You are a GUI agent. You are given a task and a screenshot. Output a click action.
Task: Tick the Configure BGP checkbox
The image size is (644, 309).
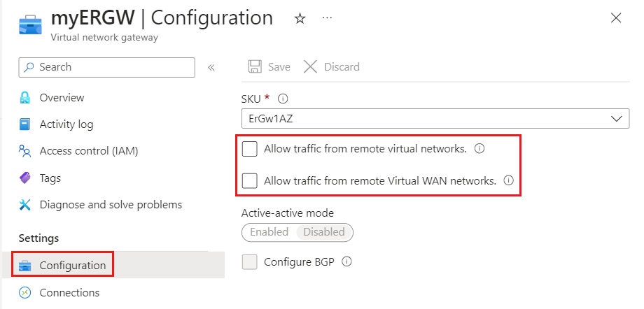coord(250,263)
